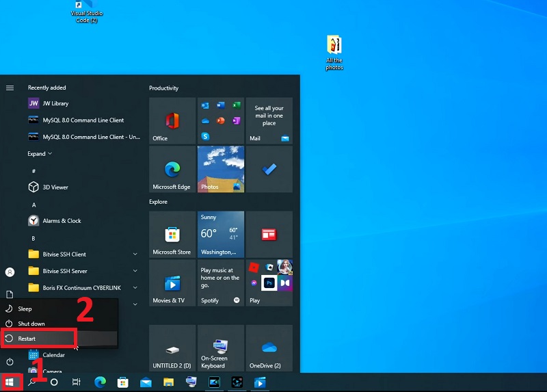Jump to letter B in app list

(34, 238)
